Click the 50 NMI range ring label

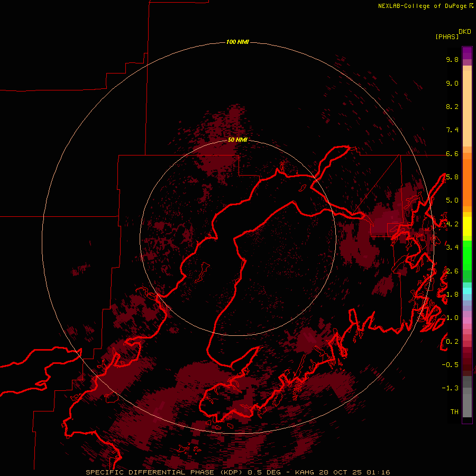point(237,140)
